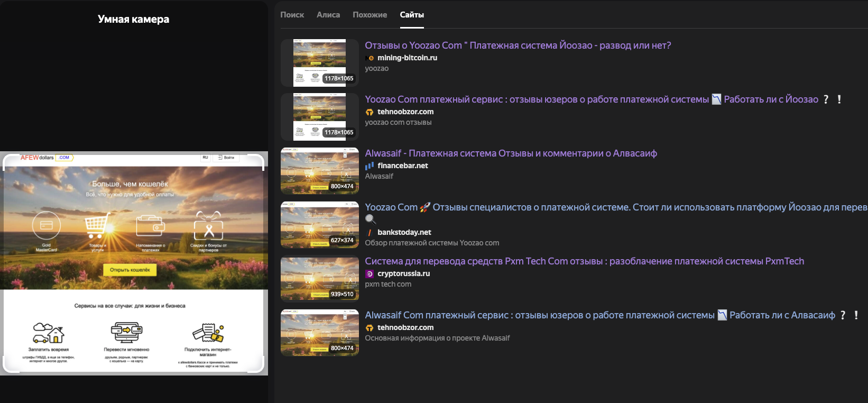Click tehnoobzor.com favicon in the Alwasaif row
868x403 pixels.
click(x=370, y=328)
